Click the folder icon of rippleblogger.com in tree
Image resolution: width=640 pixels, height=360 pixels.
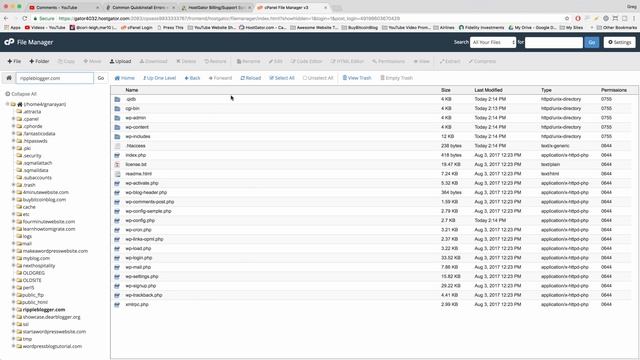pyautogui.click(x=19, y=309)
